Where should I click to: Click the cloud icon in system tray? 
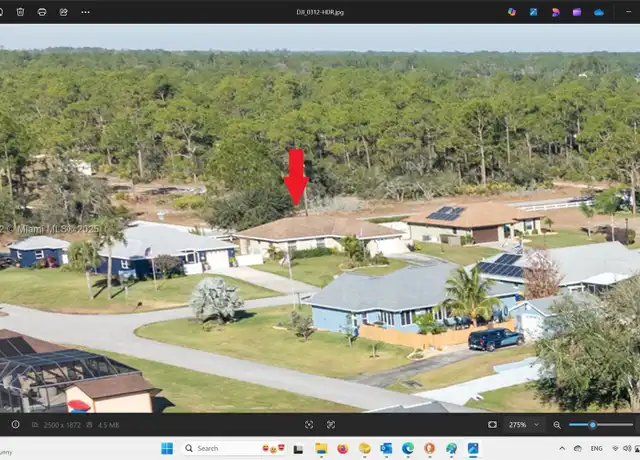(x=577, y=448)
